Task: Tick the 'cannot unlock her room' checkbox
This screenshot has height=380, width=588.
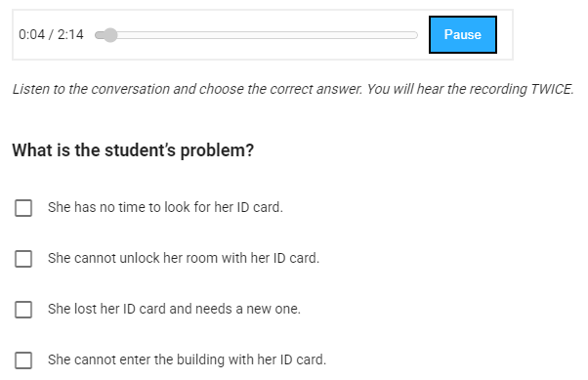Action: 23,259
